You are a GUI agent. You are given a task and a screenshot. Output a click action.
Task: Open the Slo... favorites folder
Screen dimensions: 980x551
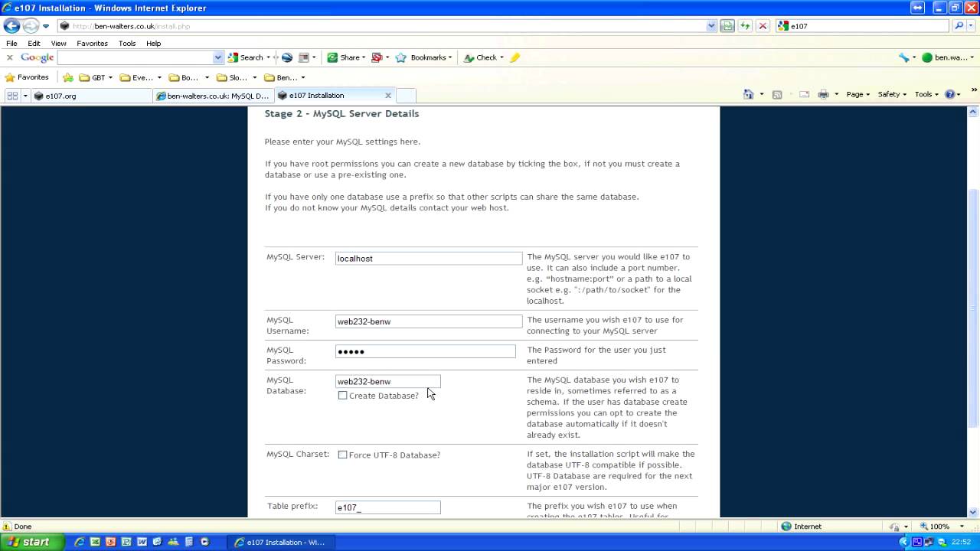point(237,77)
